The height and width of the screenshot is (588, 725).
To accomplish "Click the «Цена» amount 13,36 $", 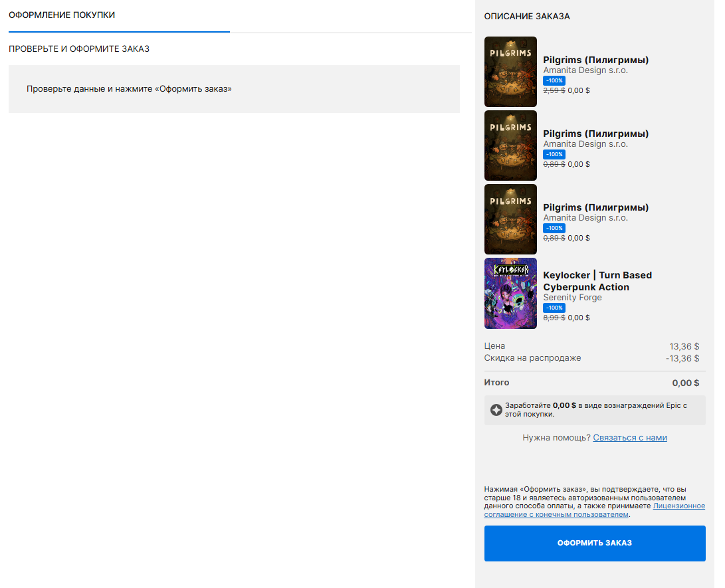I will click(x=684, y=346).
